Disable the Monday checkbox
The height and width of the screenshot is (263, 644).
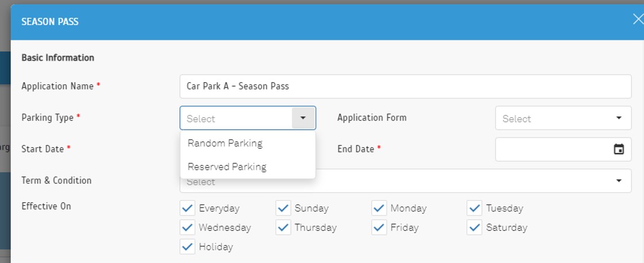pos(379,208)
